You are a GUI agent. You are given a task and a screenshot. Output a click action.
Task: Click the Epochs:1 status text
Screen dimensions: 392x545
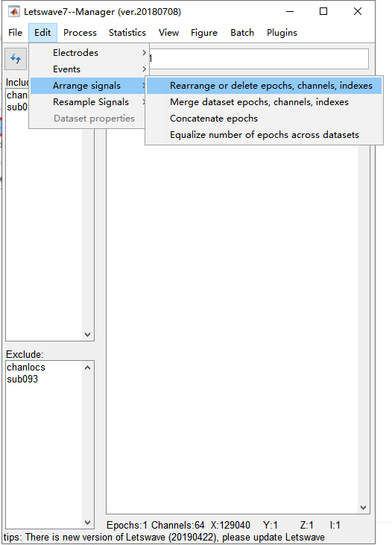pyautogui.click(x=127, y=525)
